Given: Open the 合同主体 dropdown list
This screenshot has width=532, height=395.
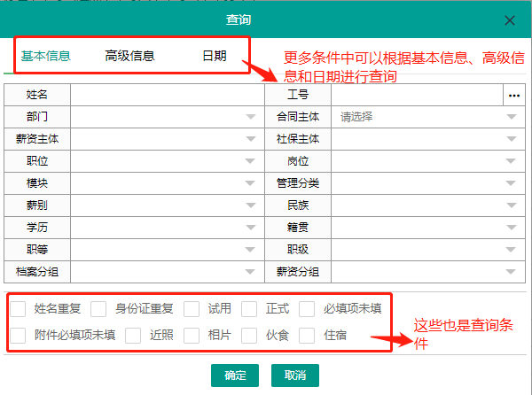Looking at the screenshot, I should point(511,117).
